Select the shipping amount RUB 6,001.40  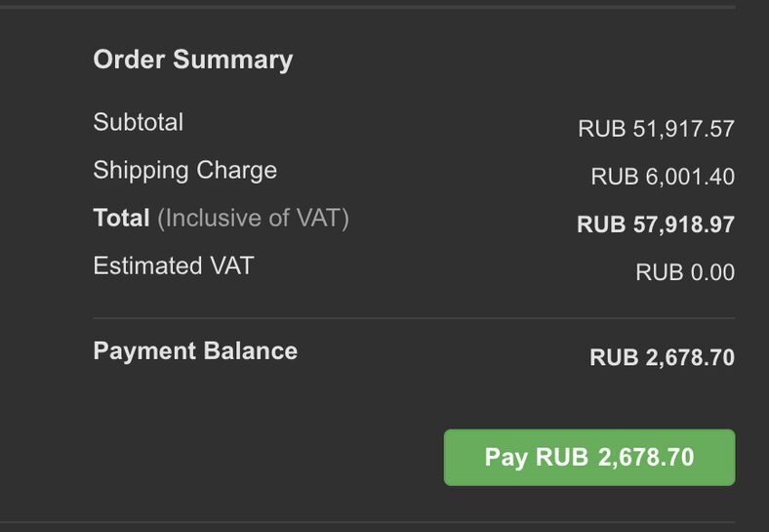click(x=663, y=177)
